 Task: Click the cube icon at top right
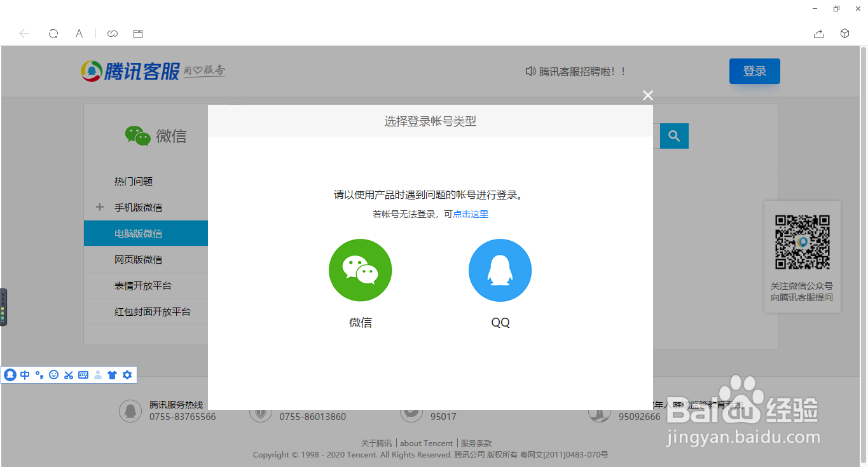coord(844,34)
